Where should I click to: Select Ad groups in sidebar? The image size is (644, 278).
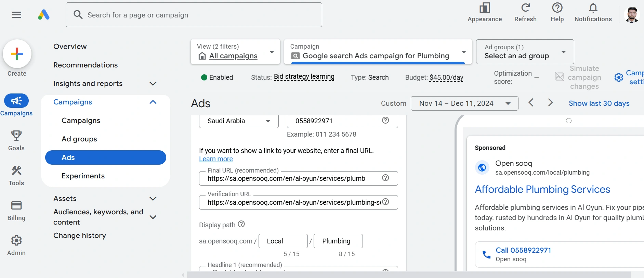79,139
